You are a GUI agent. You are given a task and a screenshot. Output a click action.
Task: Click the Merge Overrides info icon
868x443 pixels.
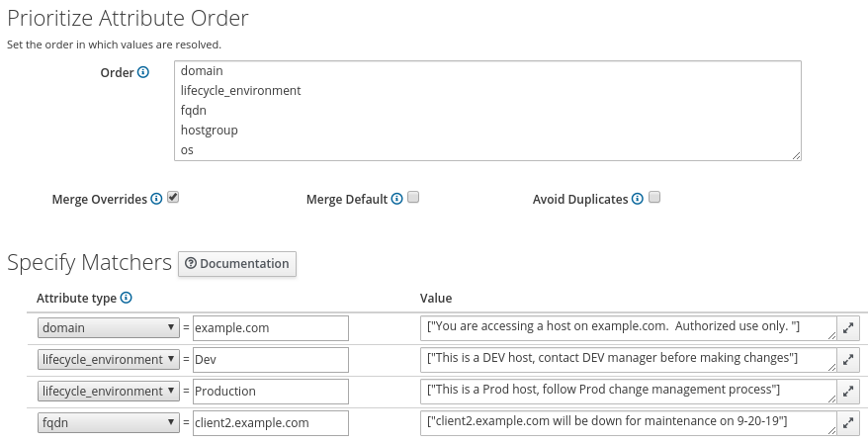(156, 199)
